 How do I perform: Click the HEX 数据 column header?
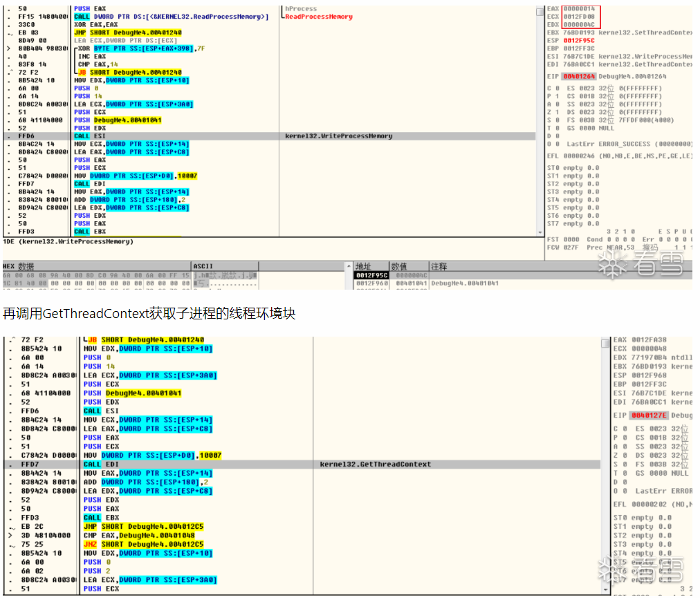96,266
